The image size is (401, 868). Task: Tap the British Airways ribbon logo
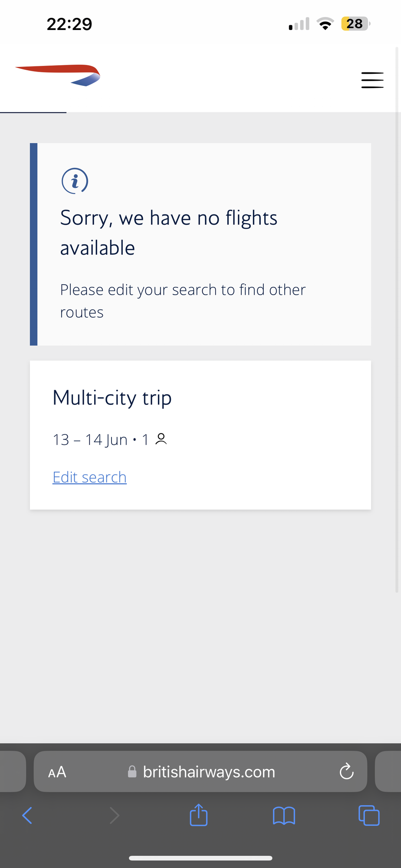click(x=58, y=75)
